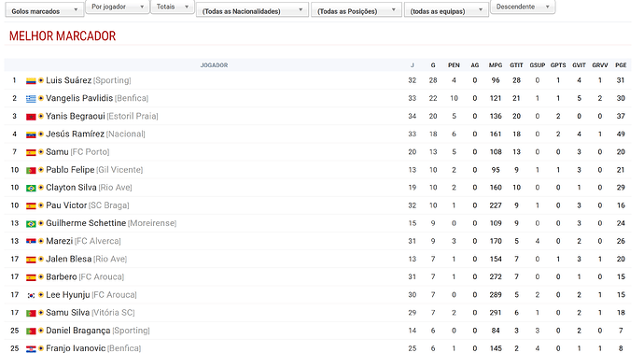Click the Greece flag beside Vangelis Pavlidis
Image resolution: width=644 pixels, height=353 pixels.
pos(31,99)
